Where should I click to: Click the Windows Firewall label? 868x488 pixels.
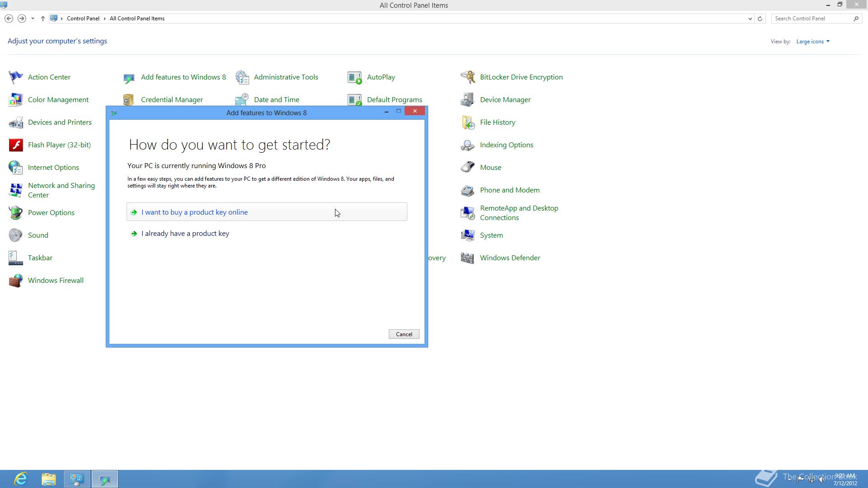click(x=56, y=281)
